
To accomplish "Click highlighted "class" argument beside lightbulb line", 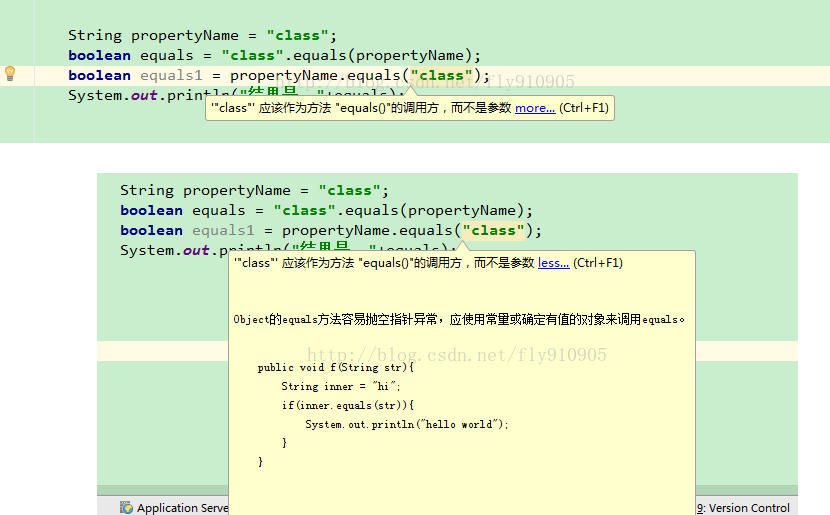I will tap(441, 76).
